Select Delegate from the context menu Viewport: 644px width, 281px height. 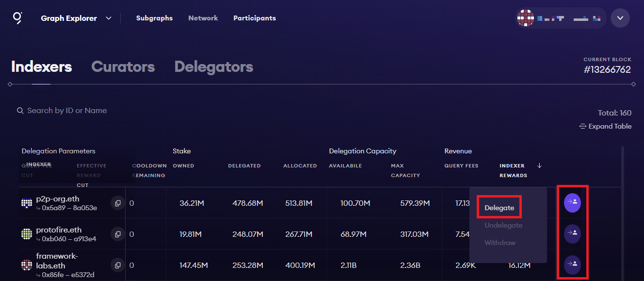pos(499,208)
